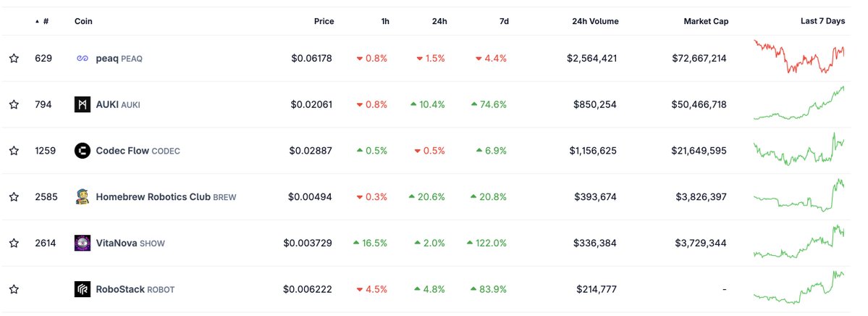
Task: Click the Homebrew Robotics Club logo icon
Action: [x=83, y=196]
